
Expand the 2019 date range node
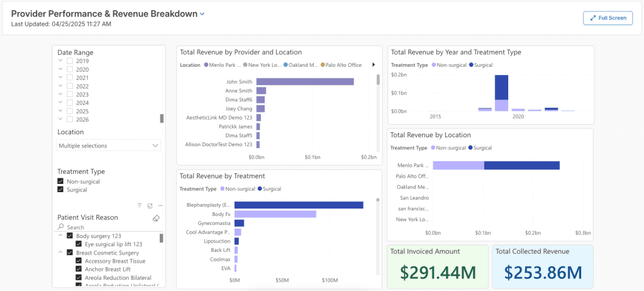coord(60,60)
